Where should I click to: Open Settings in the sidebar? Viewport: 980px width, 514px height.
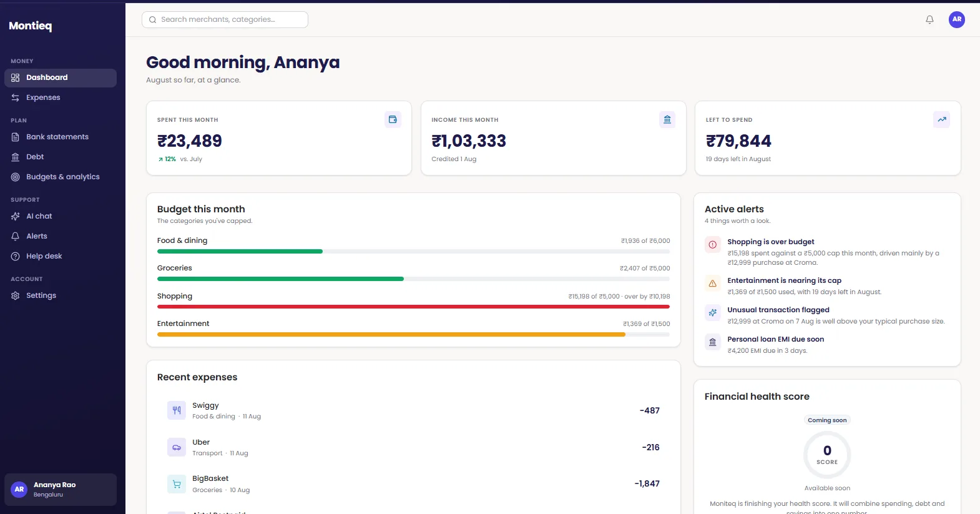61,295
